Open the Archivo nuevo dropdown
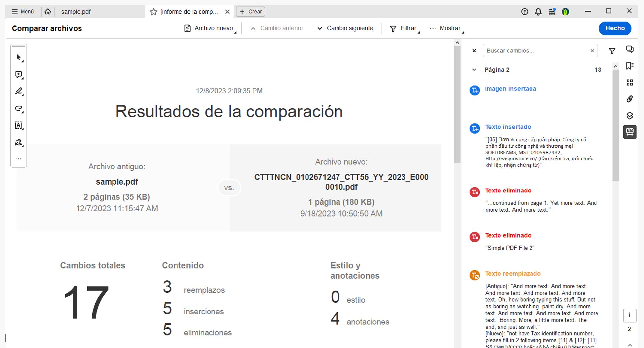This screenshot has height=348, width=644. click(x=210, y=28)
